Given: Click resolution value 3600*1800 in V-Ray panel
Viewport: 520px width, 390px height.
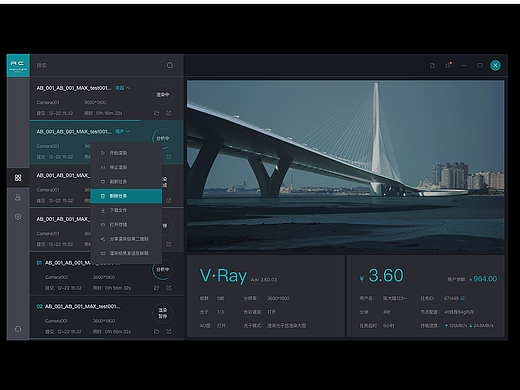Looking at the screenshot, I should pyautogui.click(x=278, y=298).
